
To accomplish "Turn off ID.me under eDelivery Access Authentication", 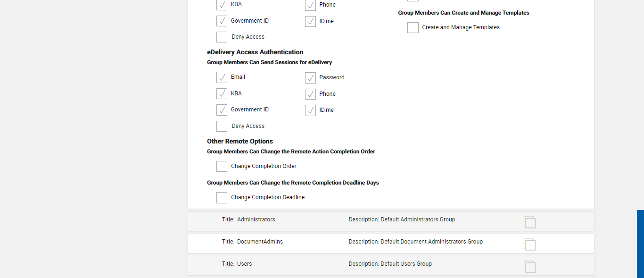I will (310, 110).
